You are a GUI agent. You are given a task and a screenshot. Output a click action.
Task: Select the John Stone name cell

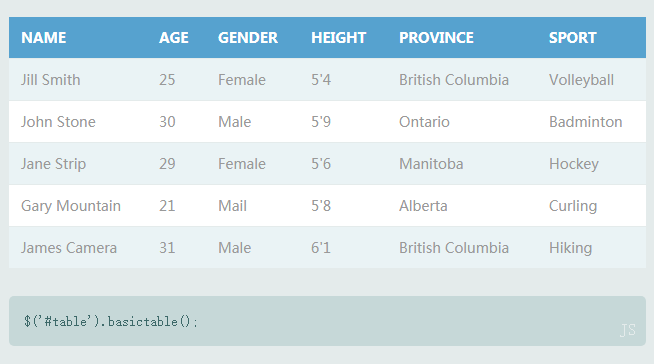[58, 122]
